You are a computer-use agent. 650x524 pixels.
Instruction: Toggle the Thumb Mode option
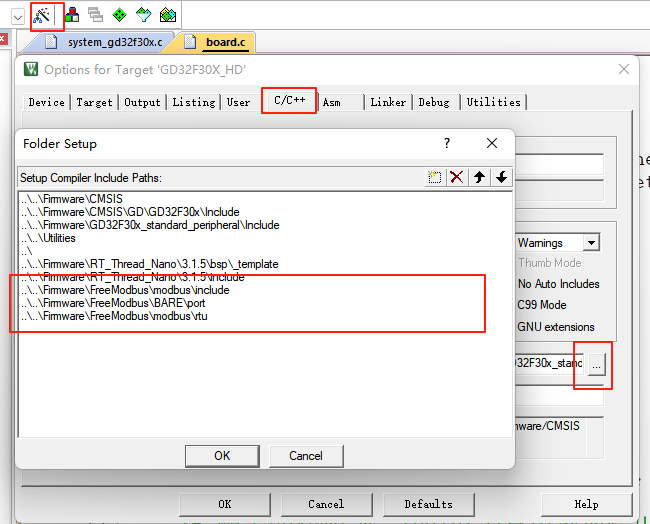(550, 263)
